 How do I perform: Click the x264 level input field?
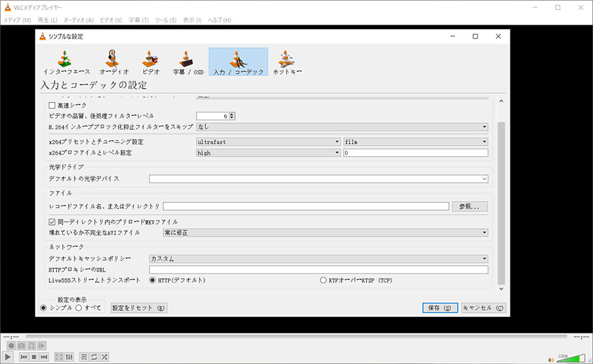coord(416,153)
